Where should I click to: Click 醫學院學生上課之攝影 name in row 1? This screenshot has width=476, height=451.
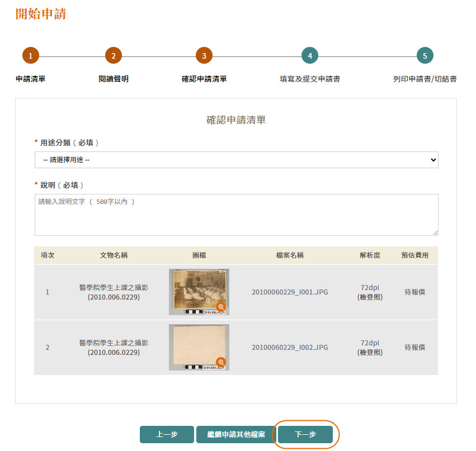(x=114, y=287)
